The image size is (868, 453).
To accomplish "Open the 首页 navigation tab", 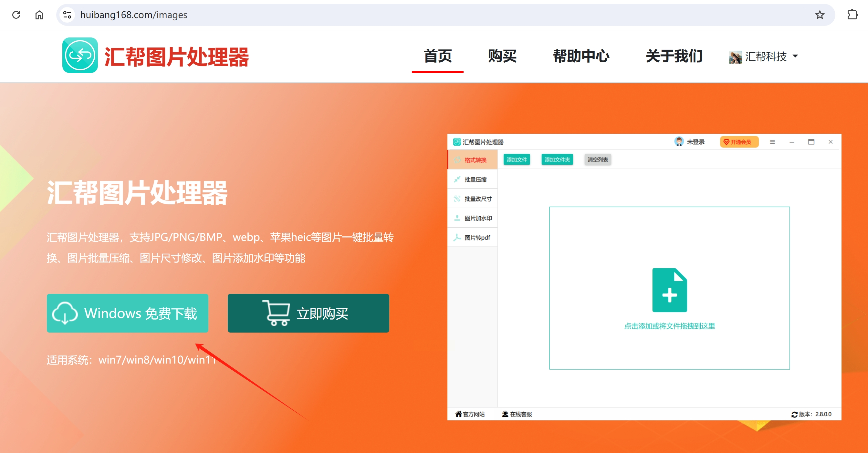I will pos(437,56).
